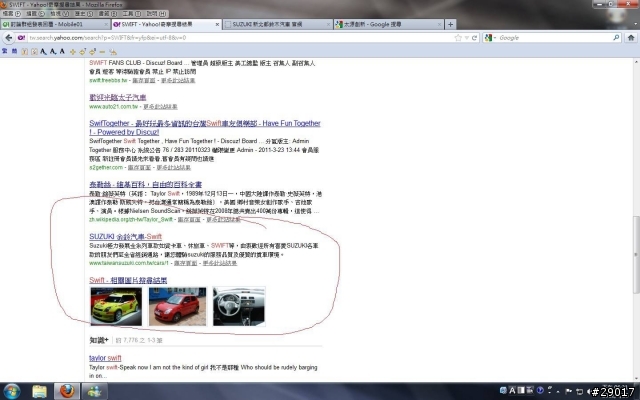Go back with the back arrow button
This screenshot has width=640, height=400.
(9, 38)
